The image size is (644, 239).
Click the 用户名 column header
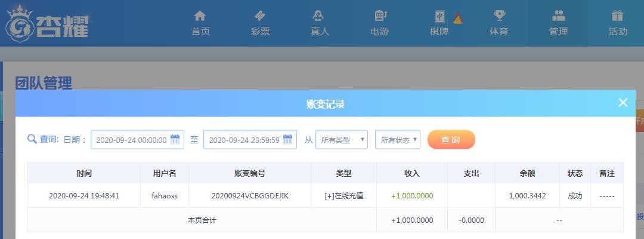[x=165, y=174]
